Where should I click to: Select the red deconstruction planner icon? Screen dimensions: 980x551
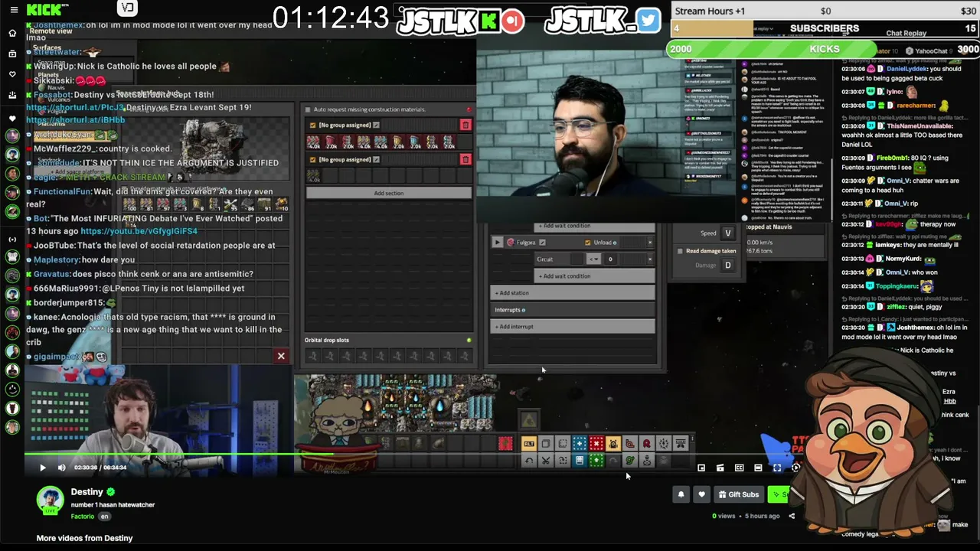(596, 444)
